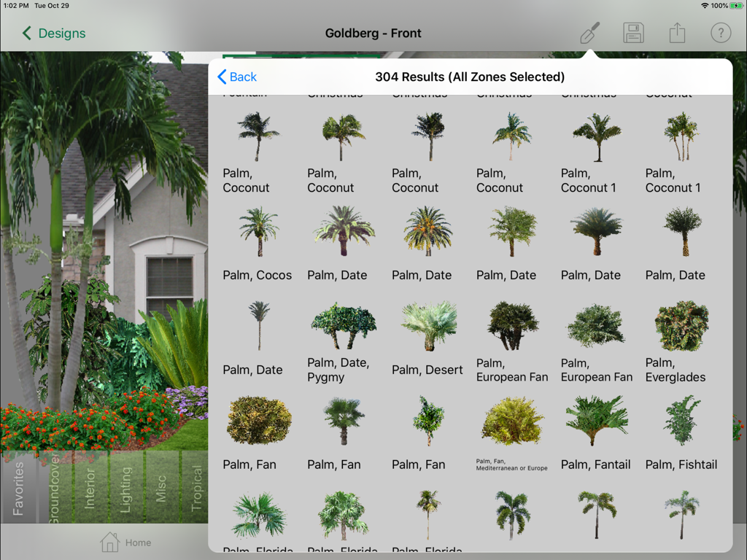Save the Goldberg - Front design
This screenshot has height=560, width=747.
(633, 33)
